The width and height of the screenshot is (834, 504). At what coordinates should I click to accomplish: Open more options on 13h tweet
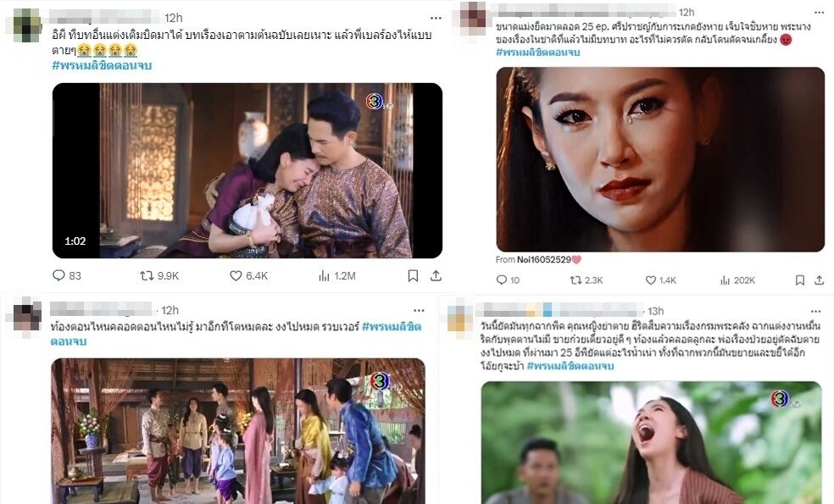coord(816,311)
